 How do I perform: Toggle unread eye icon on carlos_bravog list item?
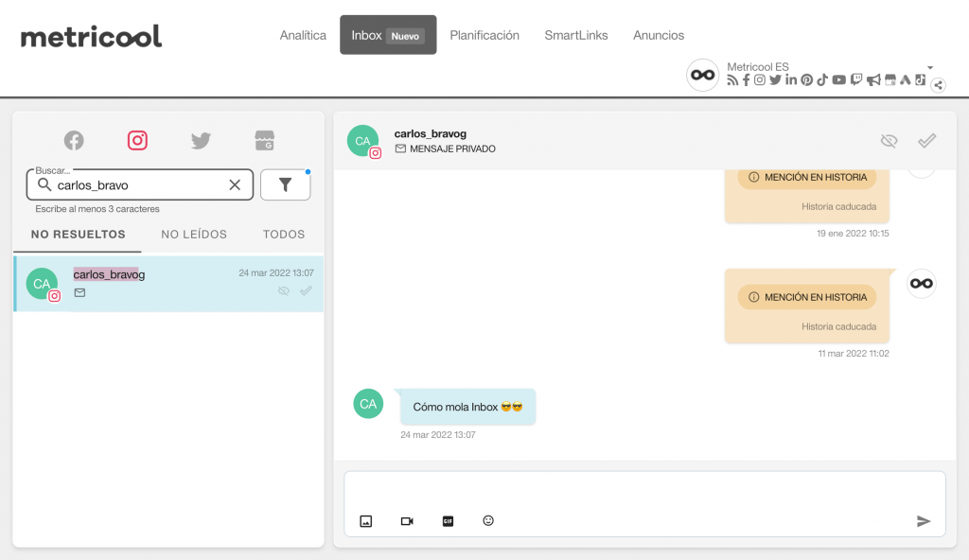[x=284, y=290]
